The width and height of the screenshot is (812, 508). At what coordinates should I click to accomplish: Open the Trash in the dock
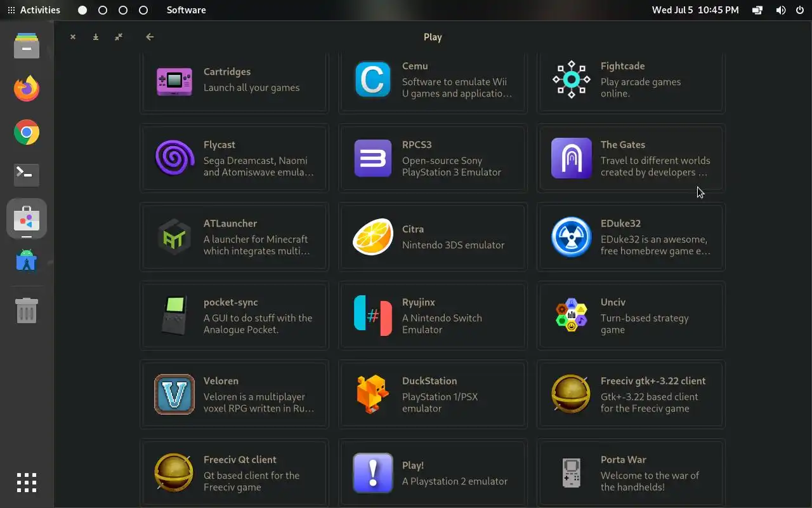point(27,311)
